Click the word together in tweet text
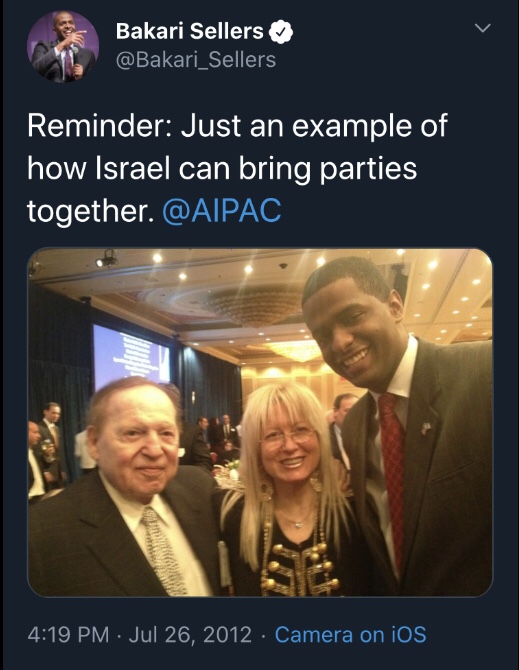The image size is (519, 670). [x=90, y=211]
